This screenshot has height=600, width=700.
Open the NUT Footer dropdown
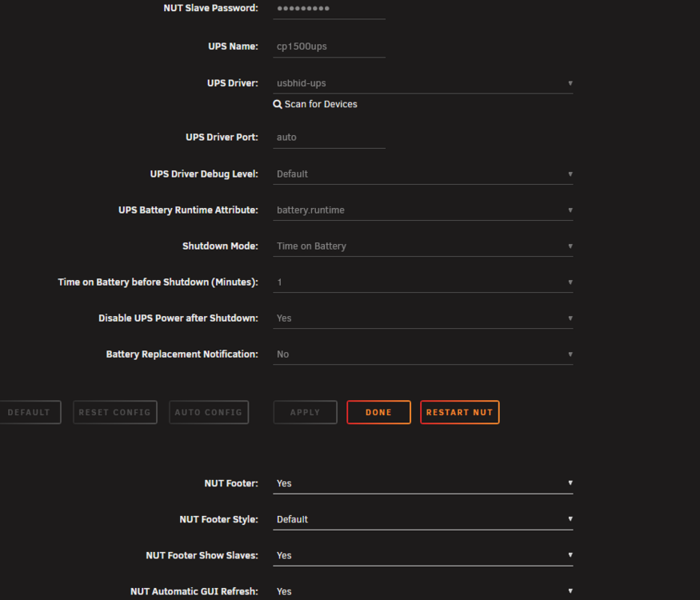(x=422, y=483)
